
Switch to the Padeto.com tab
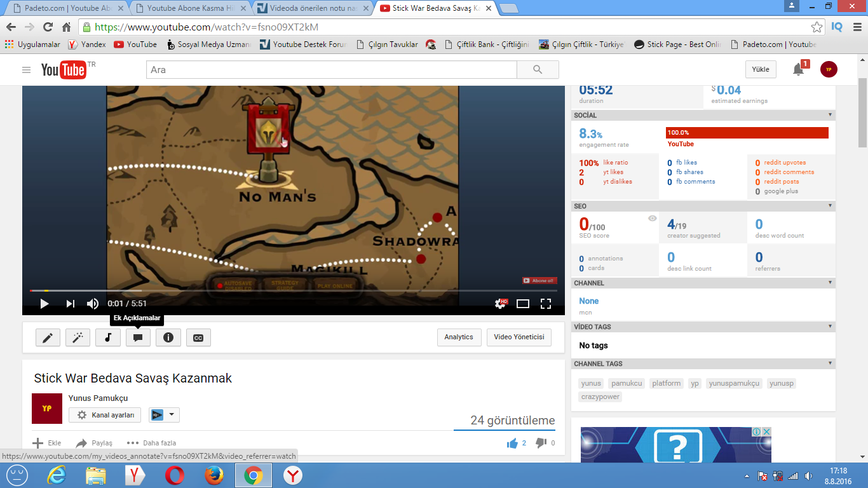click(x=66, y=9)
